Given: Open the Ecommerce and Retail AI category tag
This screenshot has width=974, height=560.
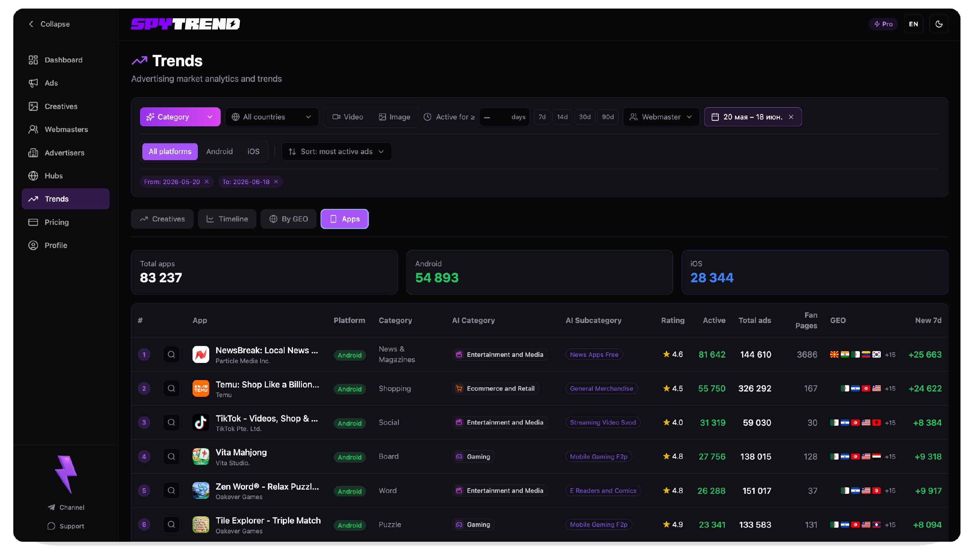Looking at the screenshot, I should 495,388.
